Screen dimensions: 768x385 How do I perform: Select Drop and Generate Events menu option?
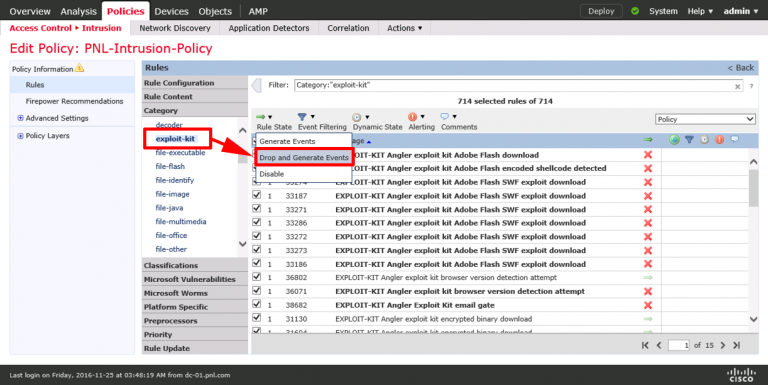304,157
